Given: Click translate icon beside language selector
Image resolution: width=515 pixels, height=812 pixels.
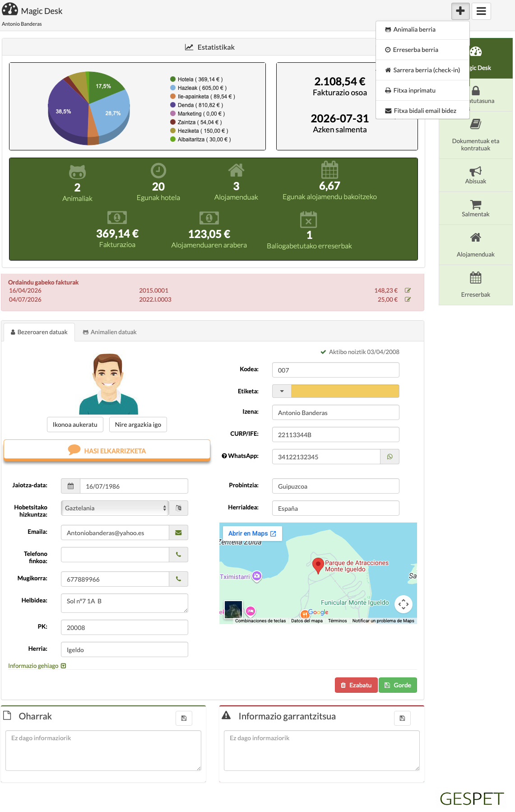Looking at the screenshot, I should point(178,508).
